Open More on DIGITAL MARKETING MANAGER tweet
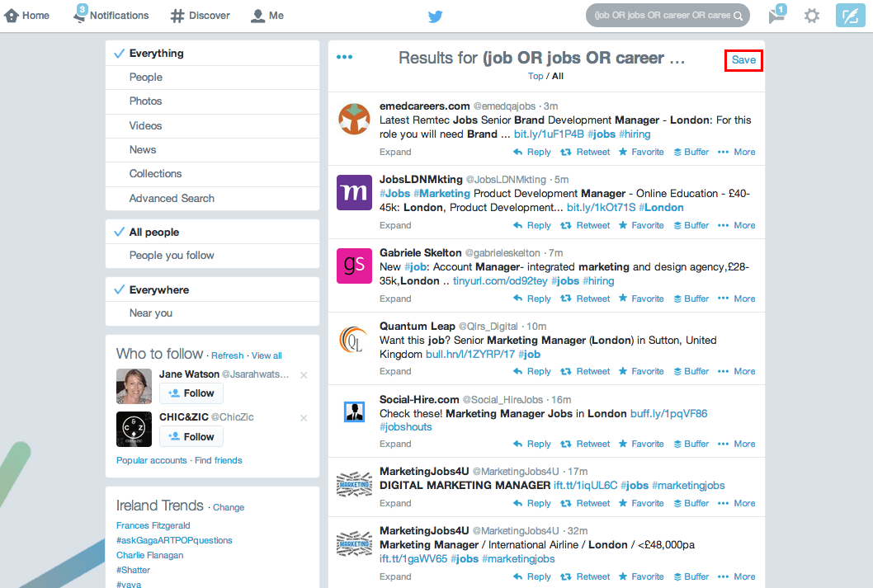This screenshot has width=873, height=588. 737,503
